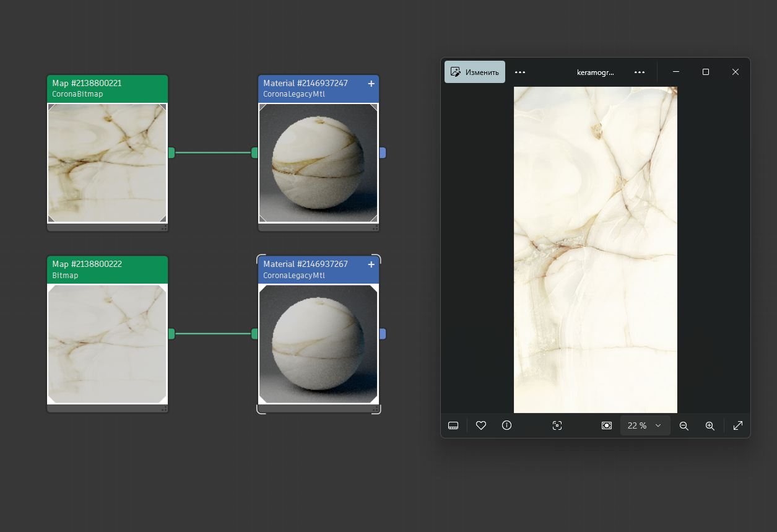Enter fullscreen with the diagonal arrows icon
This screenshot has height=532, width=777.
pyautogui.click(x=738, y=425)
